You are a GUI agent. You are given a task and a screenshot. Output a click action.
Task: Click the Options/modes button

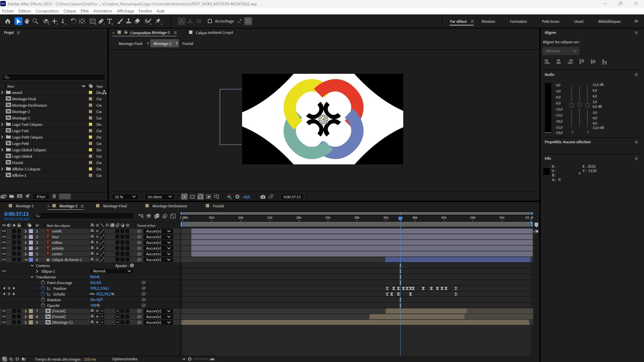pyautogui.click(x=125, y=359)
